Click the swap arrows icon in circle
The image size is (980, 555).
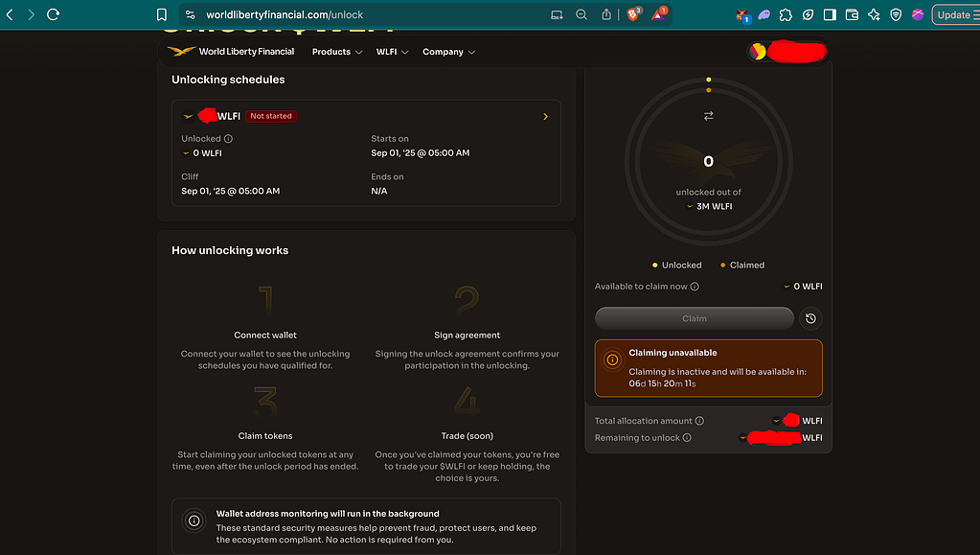point(708,116)
